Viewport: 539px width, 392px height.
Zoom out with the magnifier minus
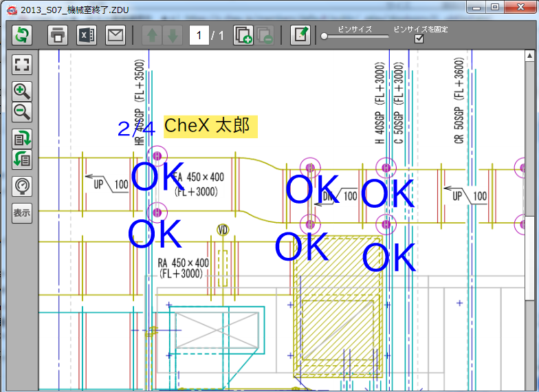point(22,112)
